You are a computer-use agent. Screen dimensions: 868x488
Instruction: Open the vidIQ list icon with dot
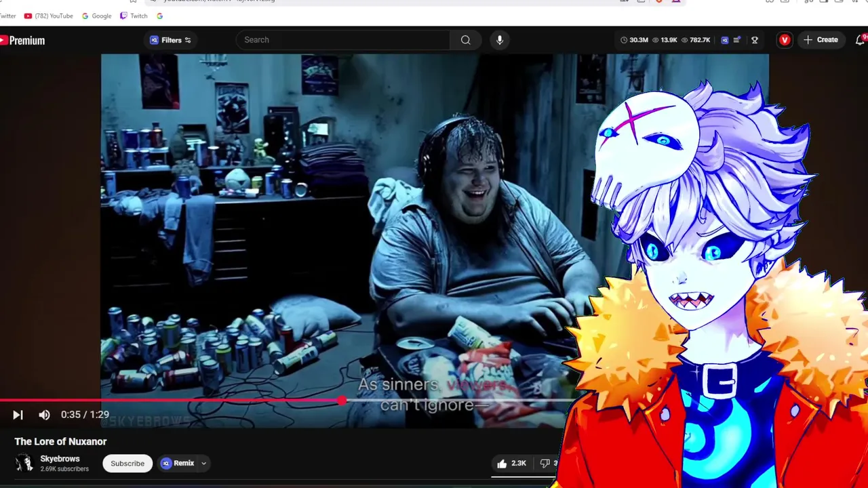737,40
